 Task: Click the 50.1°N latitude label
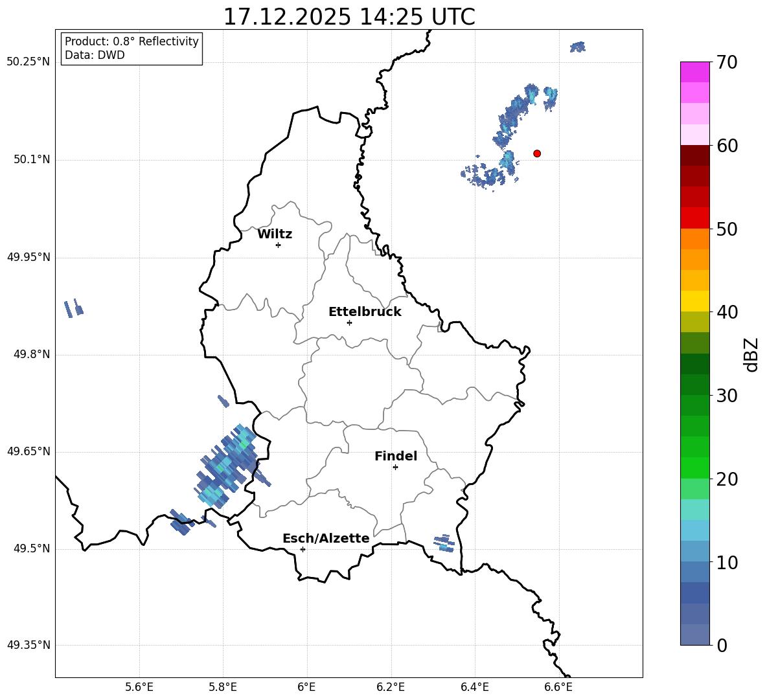pyautogui.click(x=32, y=160)
